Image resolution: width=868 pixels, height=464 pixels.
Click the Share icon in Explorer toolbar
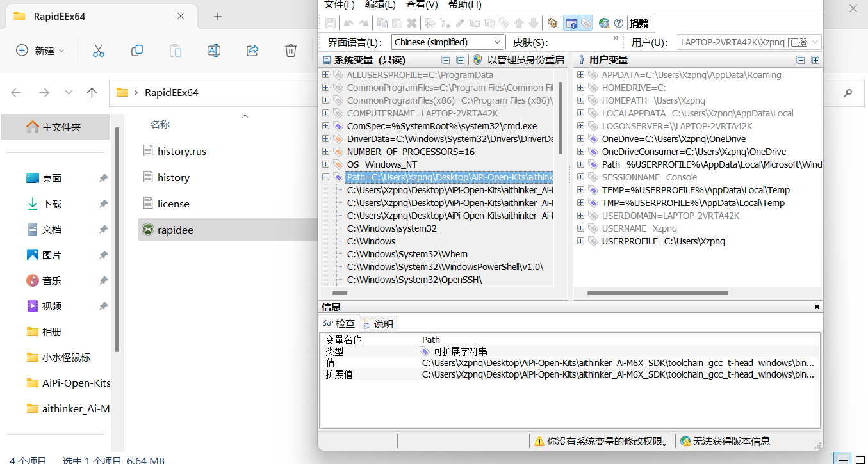[252, 51]
